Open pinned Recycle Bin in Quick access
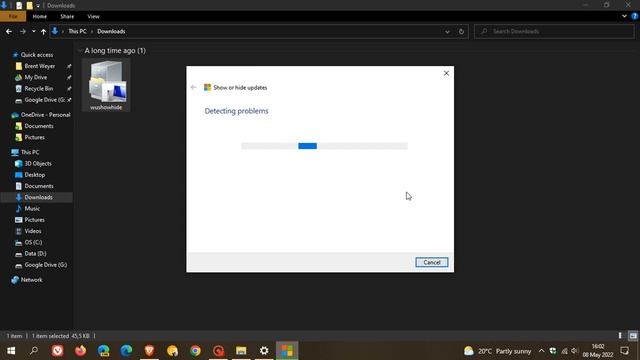The image size is (640, 360). 38,89
